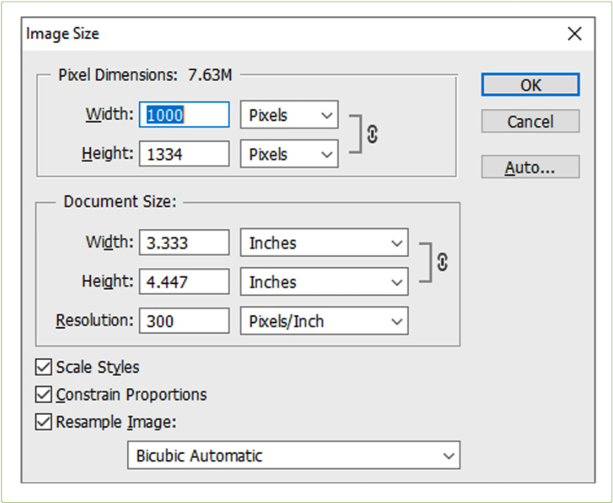Click the pixel dimensions chain link icon
The width and height of the screenshot is (613, 503).
(372, 135)
